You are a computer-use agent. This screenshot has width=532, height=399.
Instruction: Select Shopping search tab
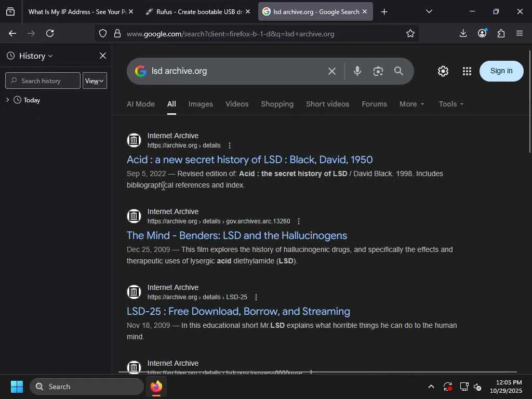tap(277, 104)
